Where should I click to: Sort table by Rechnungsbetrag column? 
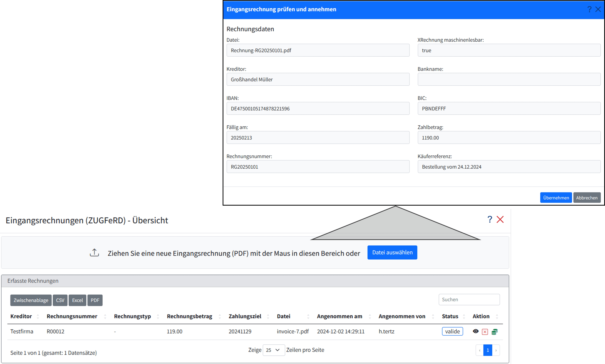pyautogui.click(x=190, y=316)
